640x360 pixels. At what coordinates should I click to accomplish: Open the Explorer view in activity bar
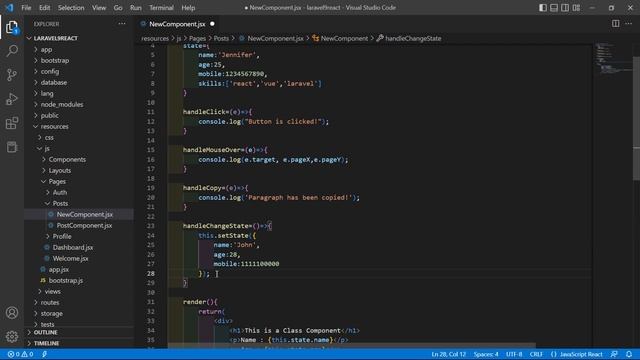click(x=12, y=27)
